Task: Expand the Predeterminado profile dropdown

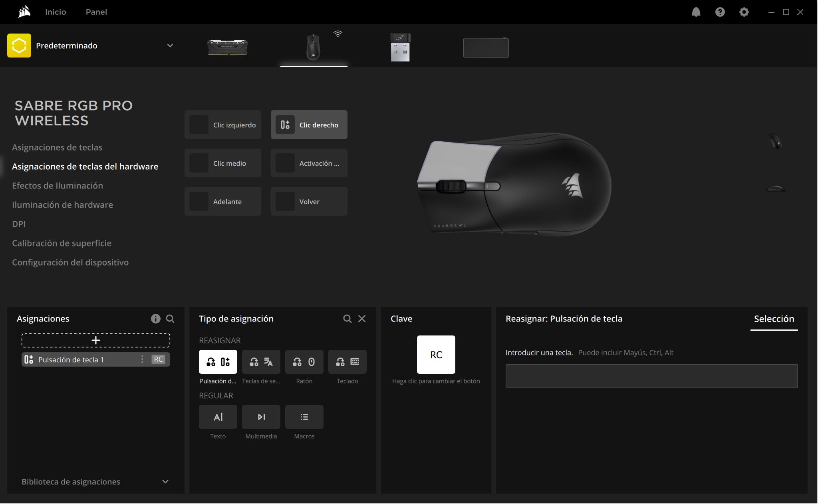Action: 170,46
